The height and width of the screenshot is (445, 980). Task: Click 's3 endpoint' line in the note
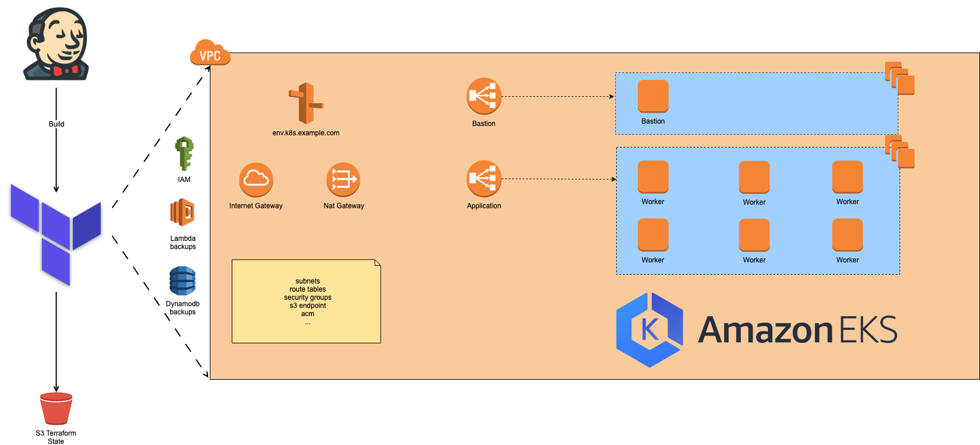pos(308,306)
